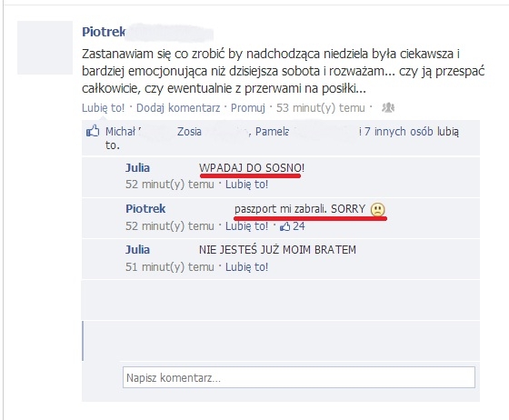Open Michał's profile from the likes list
This screenshot has height=420, width=509.
tap(120, 132)
